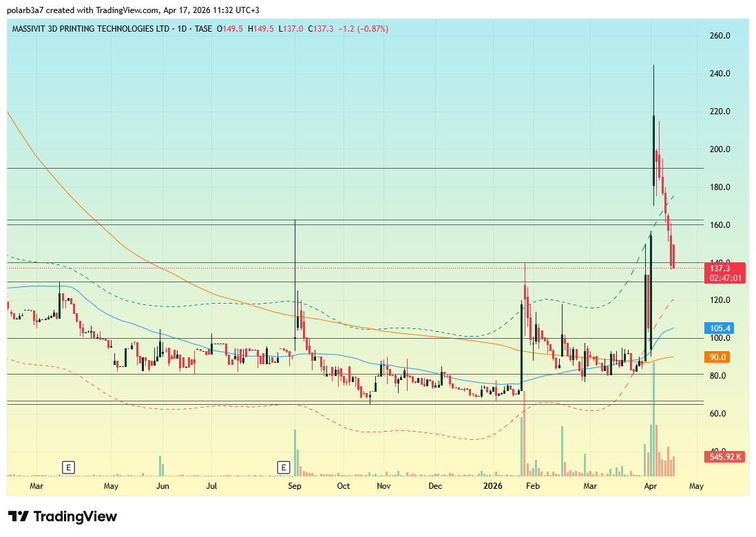
Task: Click the Dec label on the time axis
Action: point(435,486)
